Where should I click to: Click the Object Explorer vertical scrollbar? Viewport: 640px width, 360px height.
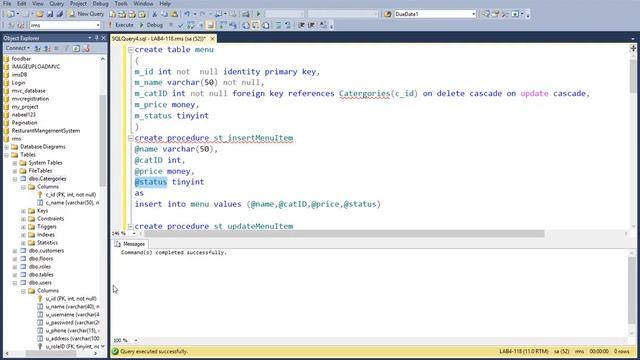pyautogui.click(x=103, y=141)
